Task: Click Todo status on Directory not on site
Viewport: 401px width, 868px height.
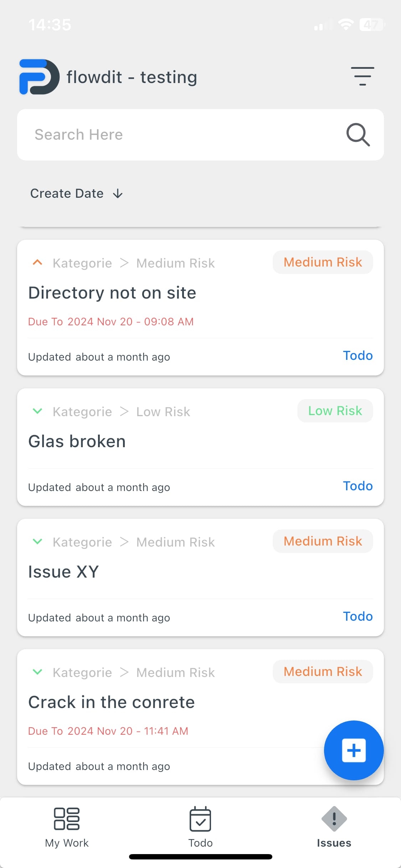Action: point(358,356)
